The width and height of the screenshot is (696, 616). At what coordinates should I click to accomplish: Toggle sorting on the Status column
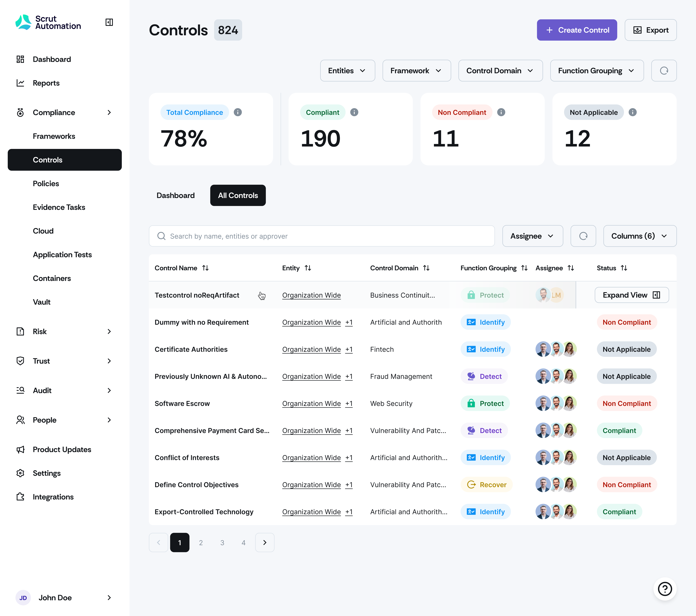pos(624,268)
